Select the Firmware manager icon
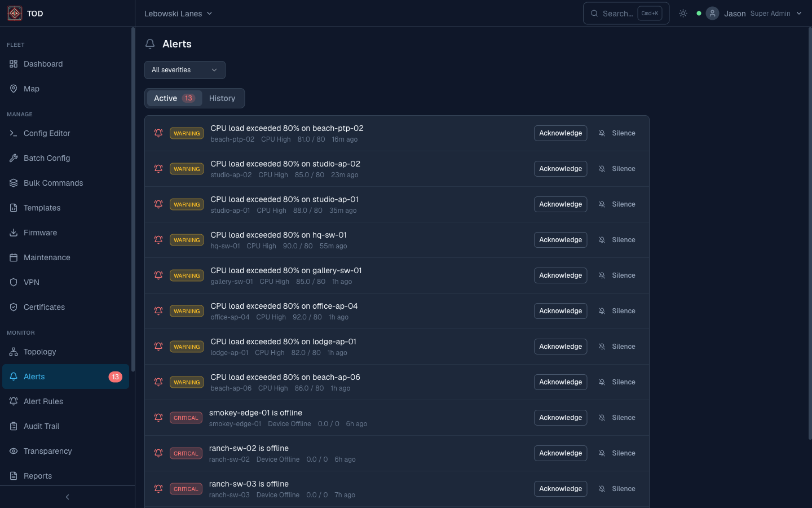Screen dimensions: 812x508 13,233
